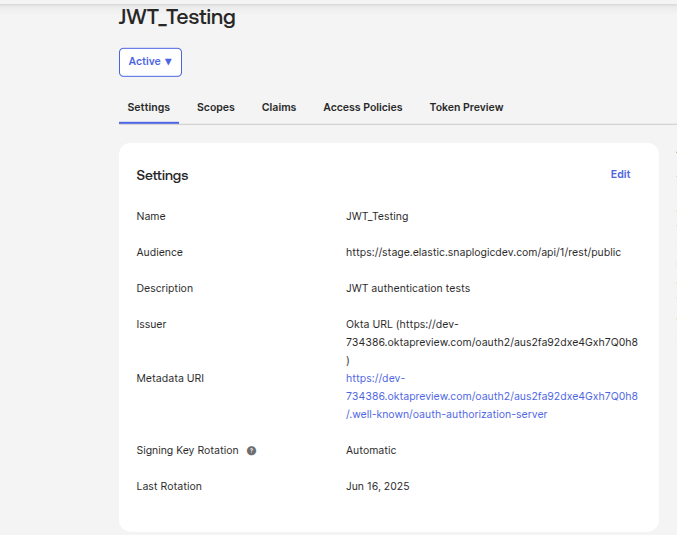The width and height of the screenshot is (677, 535).
Task: Open the Metadata URI well-known link
Action: (x=491, y=396)
